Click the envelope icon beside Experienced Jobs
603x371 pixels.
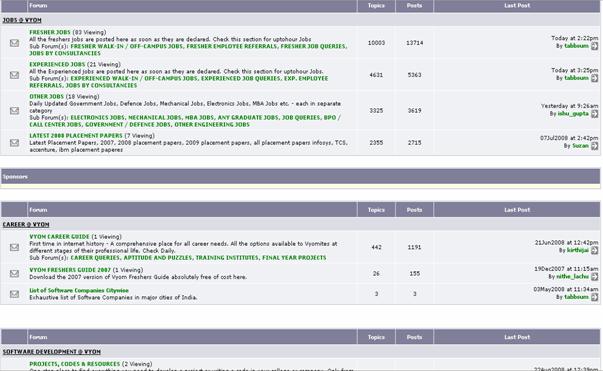14,75
